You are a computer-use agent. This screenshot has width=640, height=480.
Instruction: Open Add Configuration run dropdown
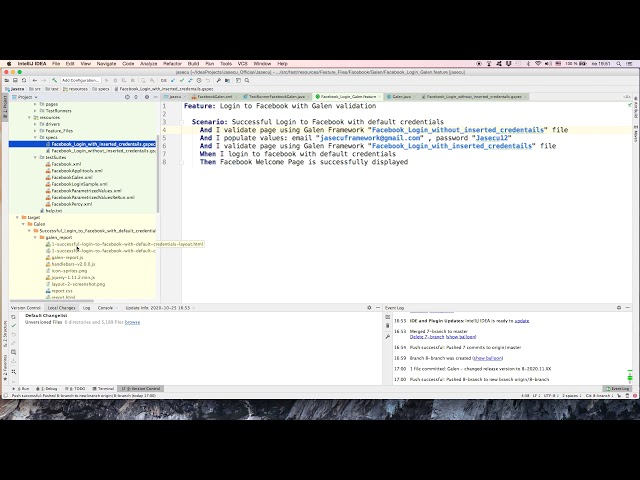(x=80, y=80)
